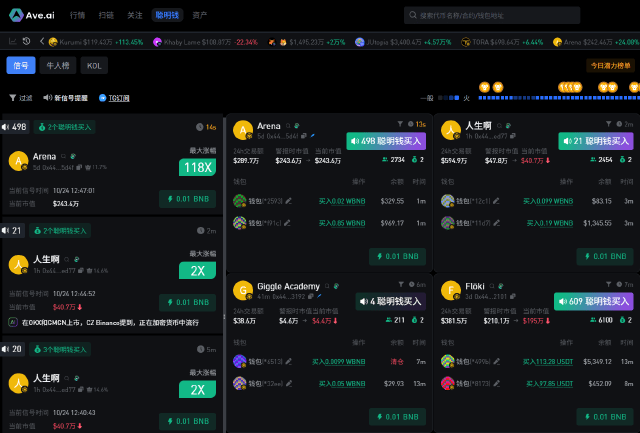Viewport: 640px width, 433px height.
Task: Quick buy 0.01 BNB on Giggle Academy card
Action: point(398,417)
